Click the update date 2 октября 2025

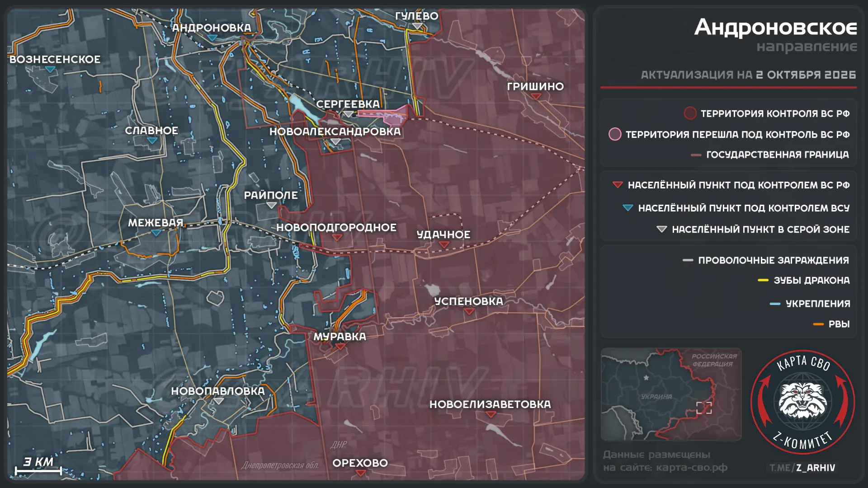pos(806,75)
